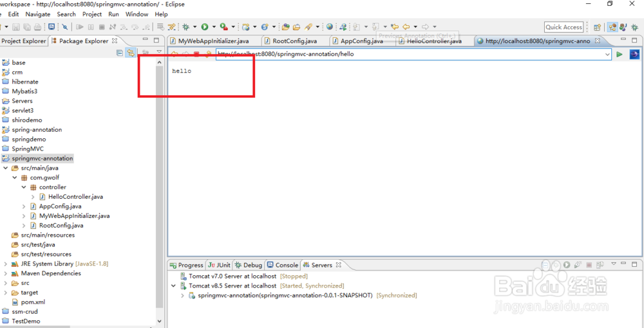This screenshot has height=328, width=644.
Task: Switch to RootConfig.java editor tab
Action: click(296, 41)
